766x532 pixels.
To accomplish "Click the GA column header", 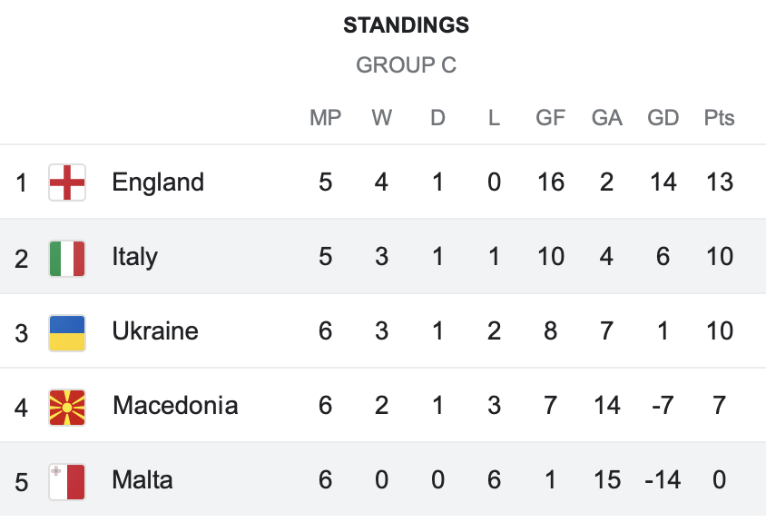I will coord(606,118).
